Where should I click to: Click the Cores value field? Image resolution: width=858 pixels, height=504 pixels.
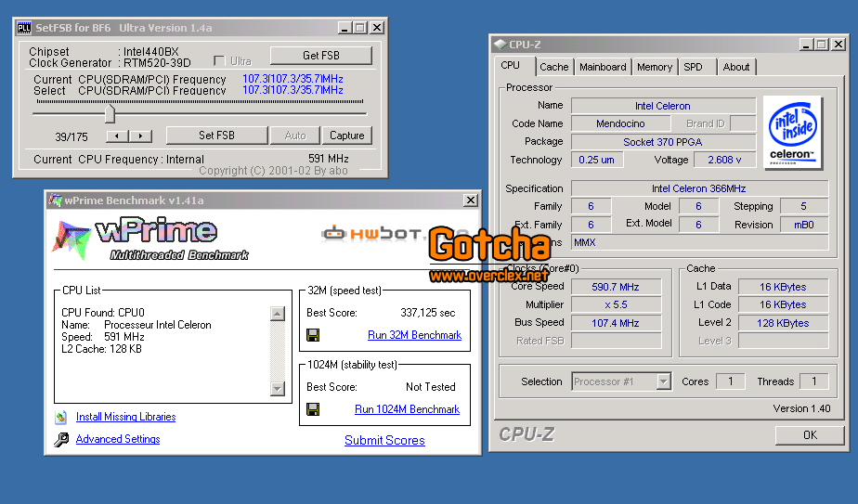point(731,381)
